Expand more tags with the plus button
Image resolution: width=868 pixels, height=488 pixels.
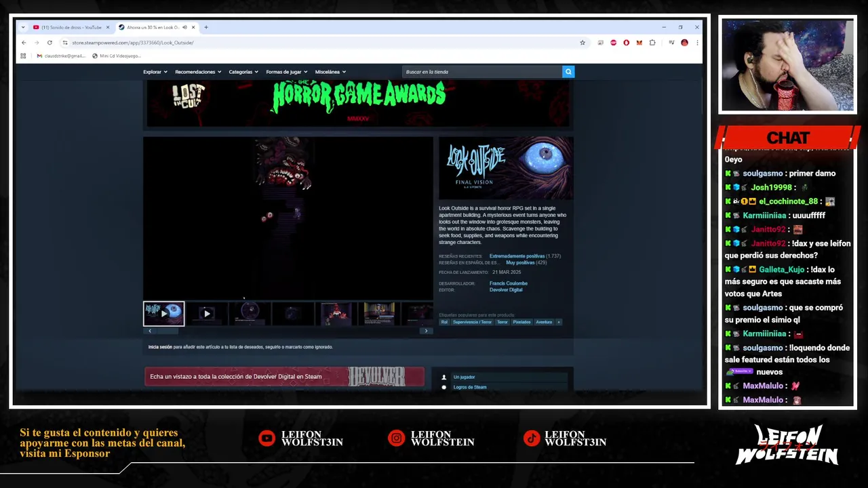click(x=559, y=322)
